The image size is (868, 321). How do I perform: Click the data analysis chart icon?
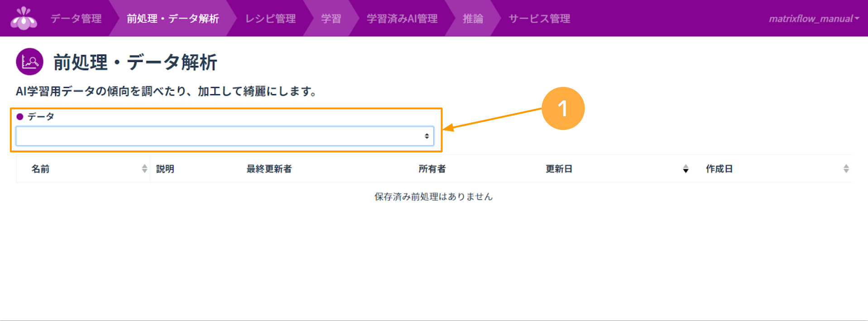pyautogui.click(x=29, y=62)
